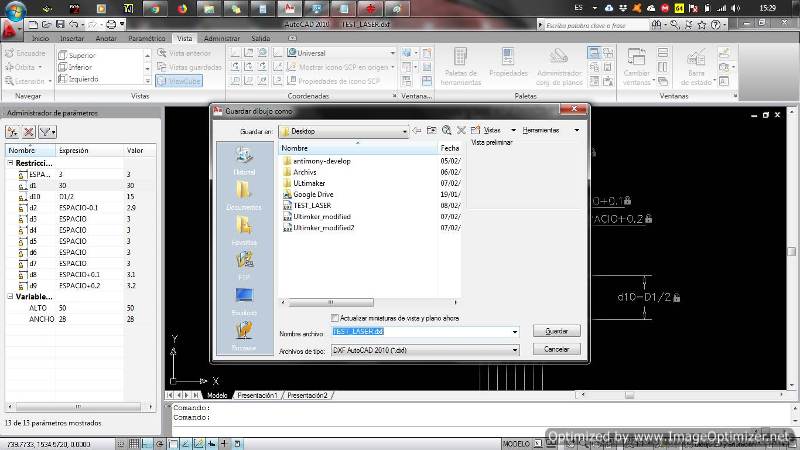800x450 pixels.
Task: Switch to the Insertar ribbon tab
Action: (72, 38)
